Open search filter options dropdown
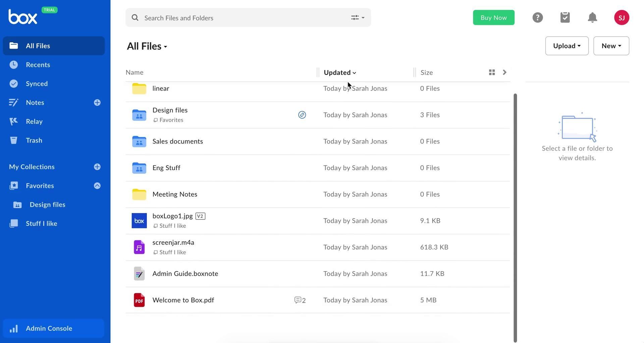Viewport: 644px width, 343px height. 358,18
